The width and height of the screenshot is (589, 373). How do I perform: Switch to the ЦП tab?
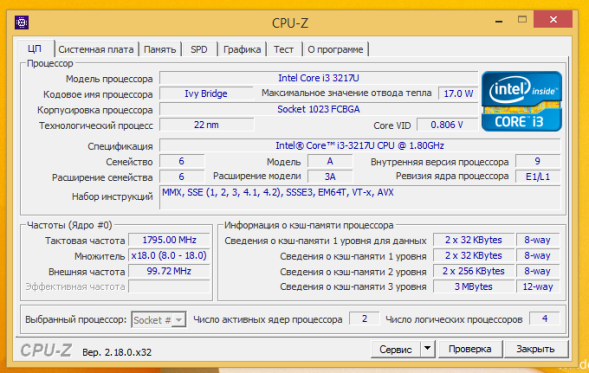click(x=35, y=49)
